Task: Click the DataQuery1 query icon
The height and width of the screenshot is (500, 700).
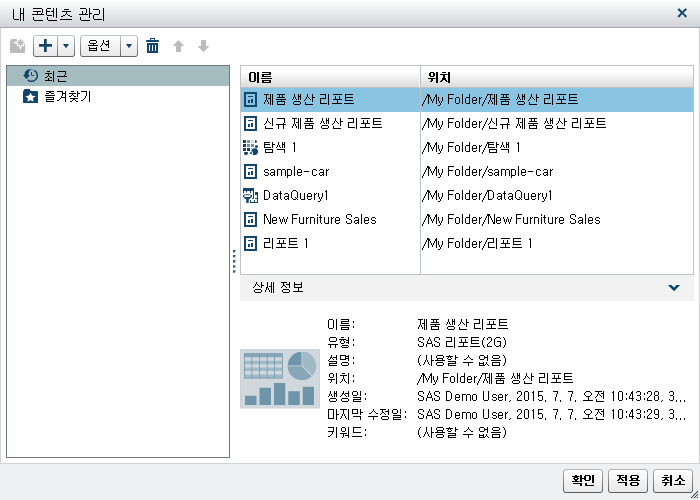Action: tap(250, 195)
